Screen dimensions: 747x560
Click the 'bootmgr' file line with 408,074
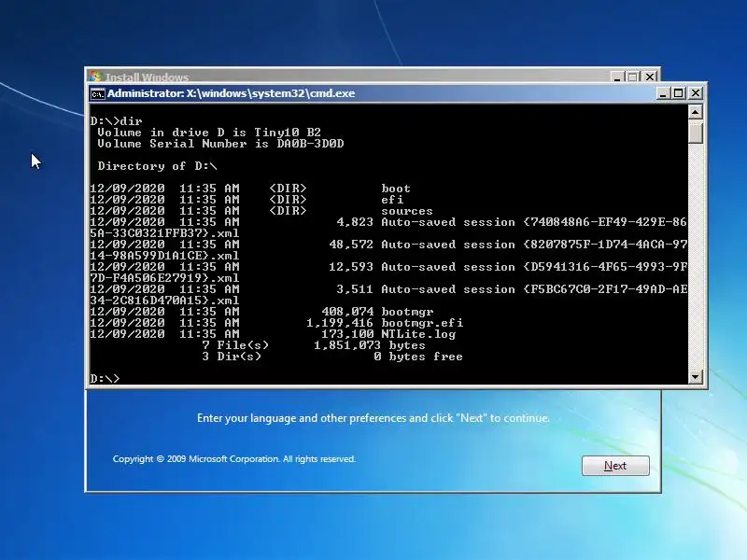point(261,312)
